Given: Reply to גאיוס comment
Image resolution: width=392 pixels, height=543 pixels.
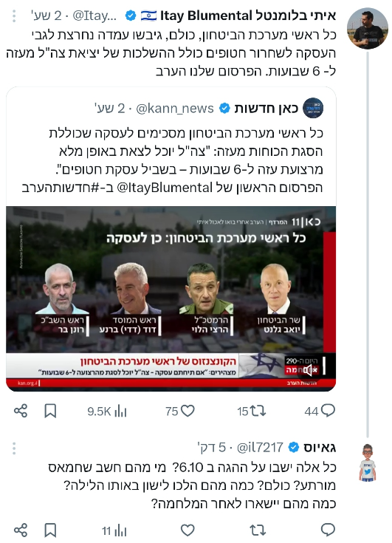Looking at the screenshot, I should point(328,530).
